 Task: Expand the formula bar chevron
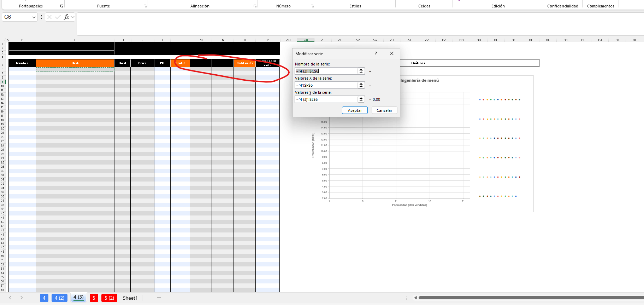coord(73,17)
